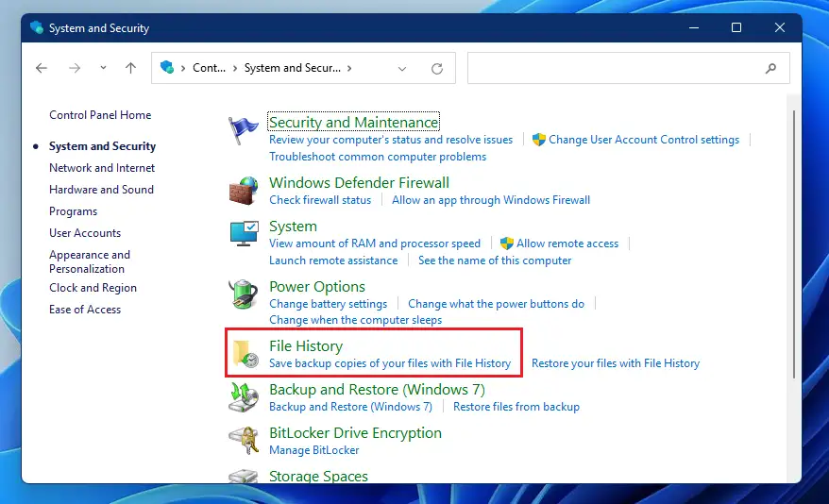This screenshot has height=504, width=829.
Task: Open the recent locations dropdown
Action: click(103, 68)
